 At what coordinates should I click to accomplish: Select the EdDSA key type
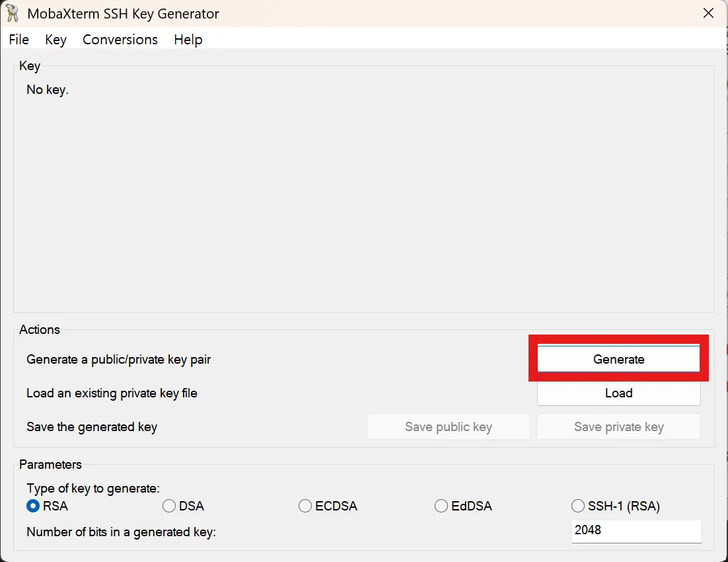coord(463,506)
